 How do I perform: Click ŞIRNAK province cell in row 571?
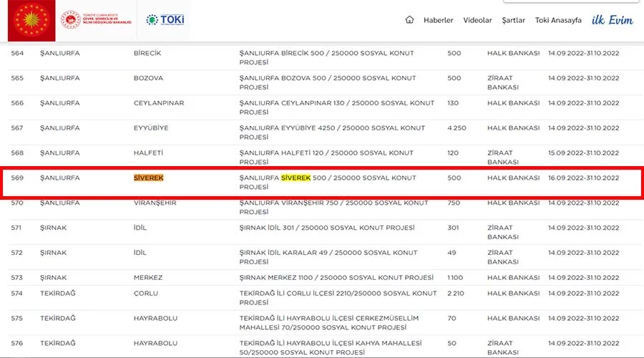[54, 228]
